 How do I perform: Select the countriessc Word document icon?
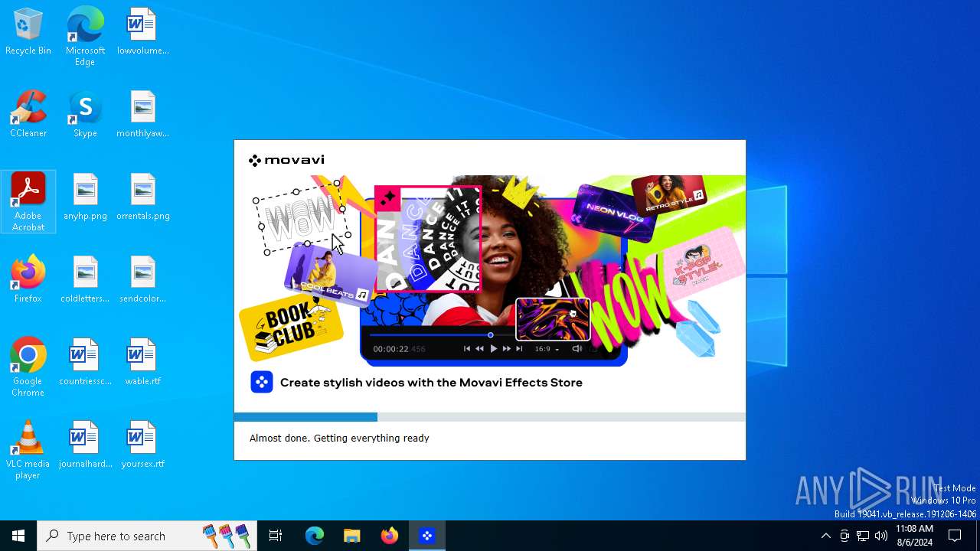click(x=85, y=363)
